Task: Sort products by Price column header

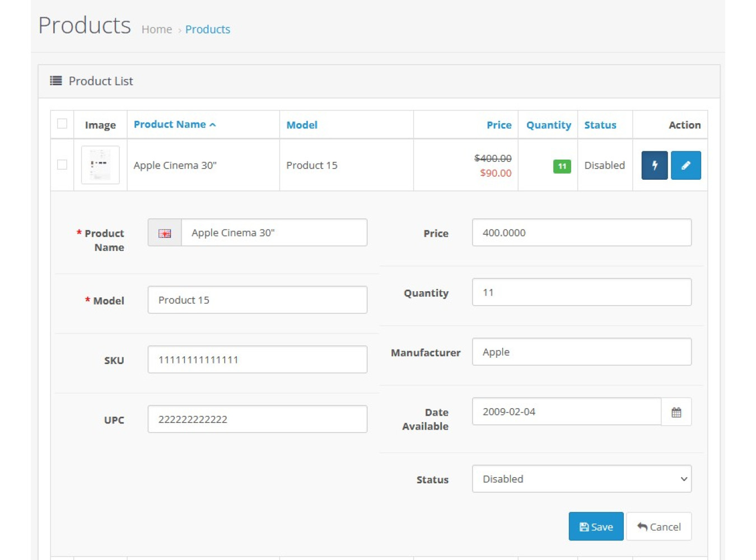Action: 498,125
